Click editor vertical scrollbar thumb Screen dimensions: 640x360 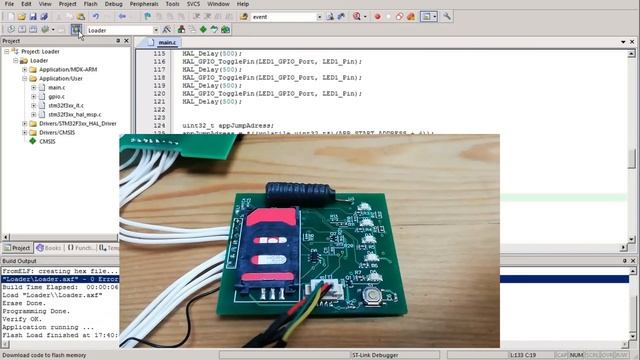[x=631, y=158]
